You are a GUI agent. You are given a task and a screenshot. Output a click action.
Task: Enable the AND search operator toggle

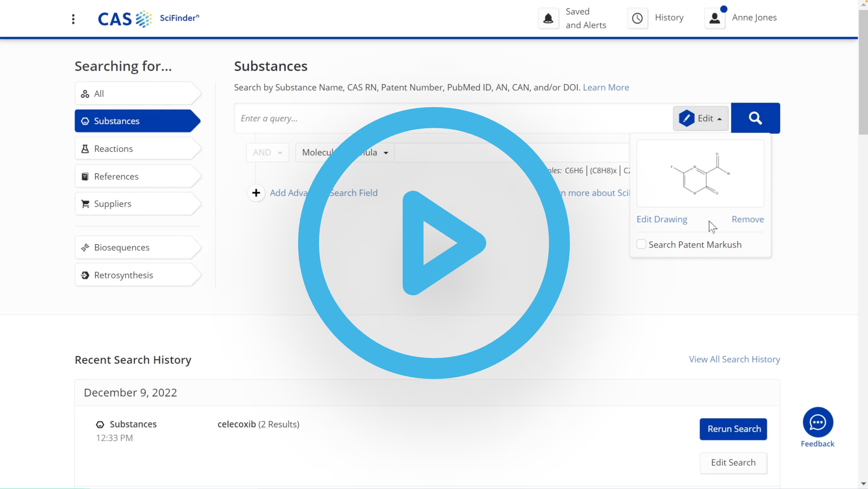coord(266,152)
